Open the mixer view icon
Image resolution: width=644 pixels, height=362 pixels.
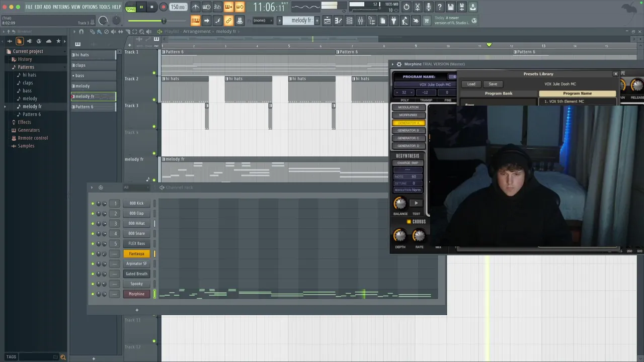click(360, 21)
